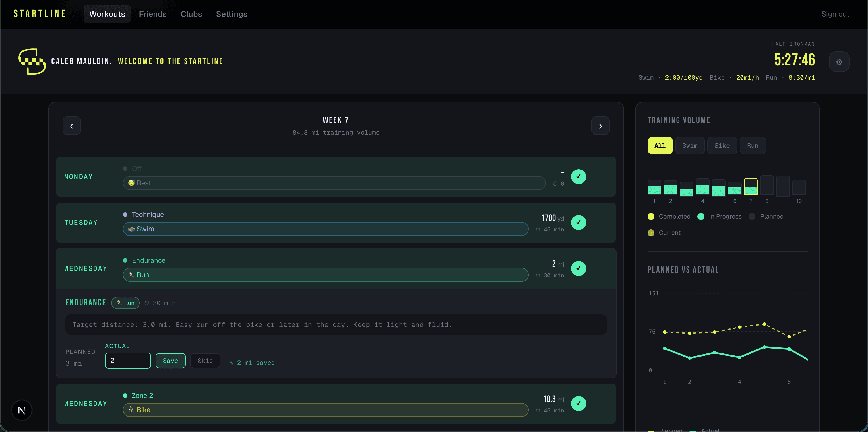Click the 5:27:46 goal time
The width and height of the screenshot is (868, 432).
click(795, 60)
